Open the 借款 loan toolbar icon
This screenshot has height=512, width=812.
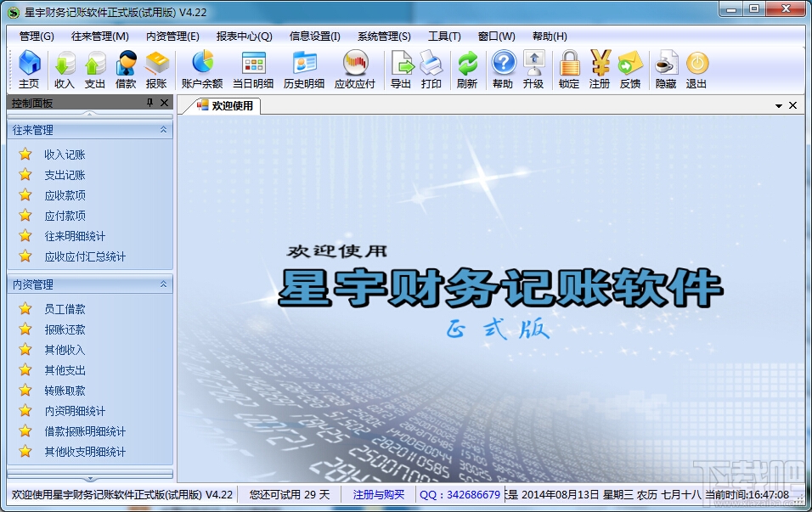126,70
